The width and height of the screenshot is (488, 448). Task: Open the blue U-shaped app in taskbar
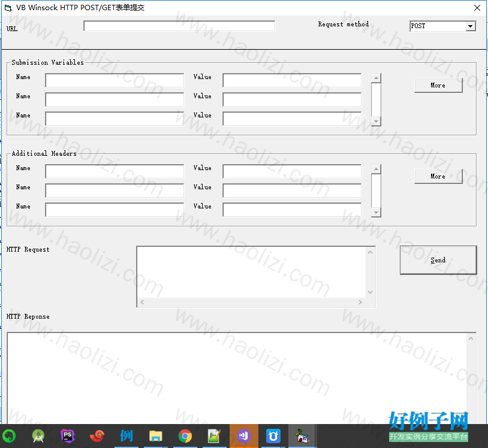tap(273, 436)
